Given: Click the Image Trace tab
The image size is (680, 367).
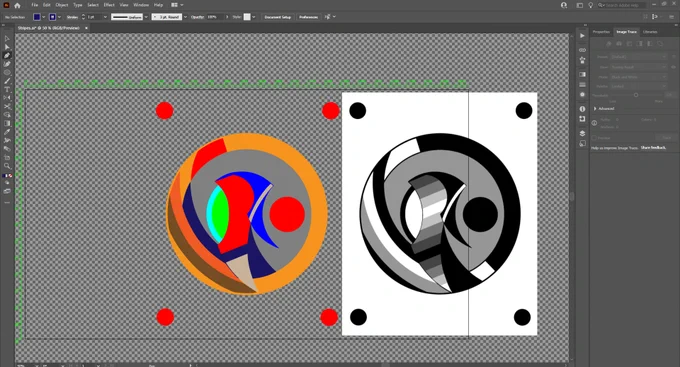Looking at the screenshot, I should click(627, 32).
